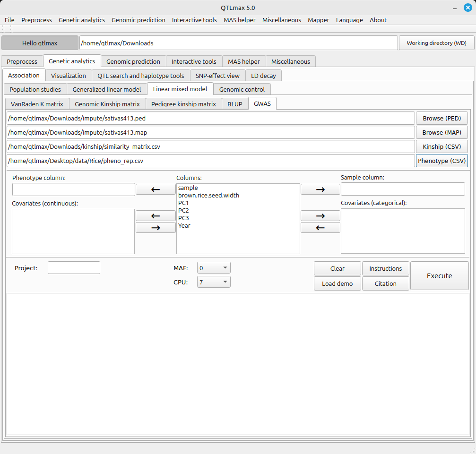
Task: Choose the Kinship (CSV) file button
Action: 441,146
